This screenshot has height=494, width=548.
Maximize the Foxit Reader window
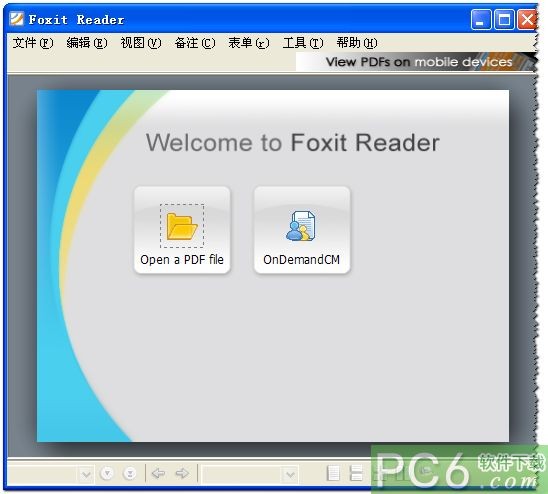[x=504, y=20]
